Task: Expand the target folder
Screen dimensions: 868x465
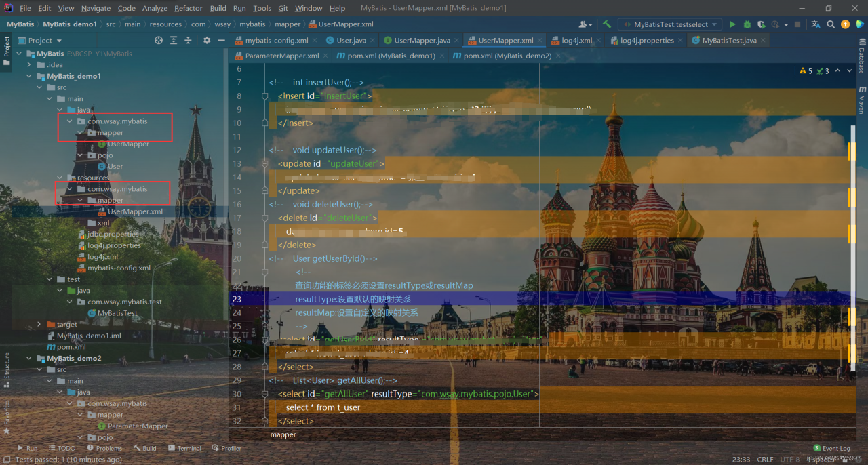Action: 39,325
